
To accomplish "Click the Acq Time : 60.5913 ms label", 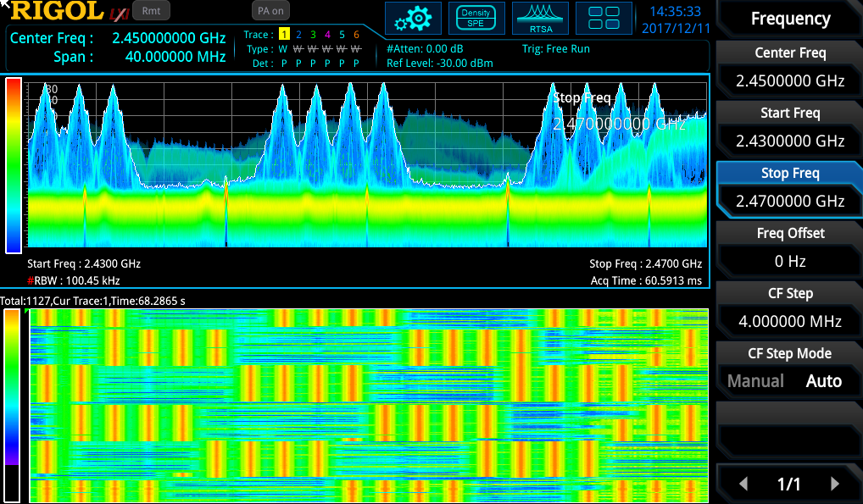I will click(x=646, y=280).
